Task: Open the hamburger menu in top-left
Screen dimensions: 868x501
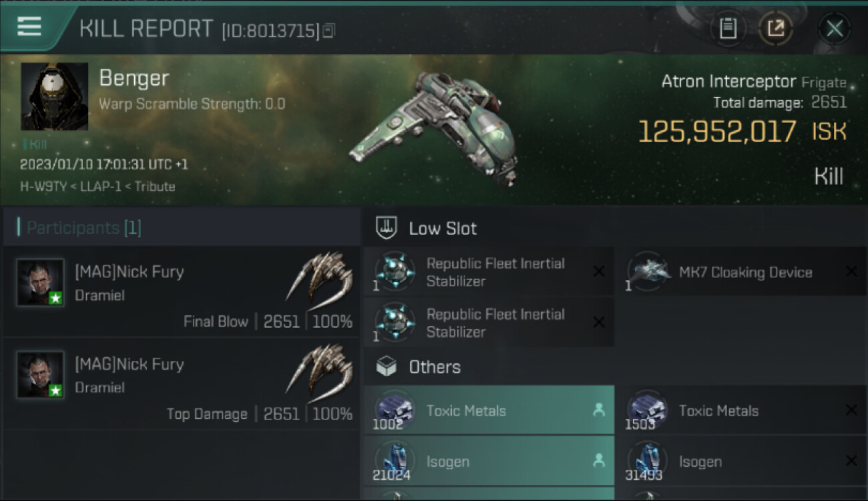Action: [x=29, y=27]
